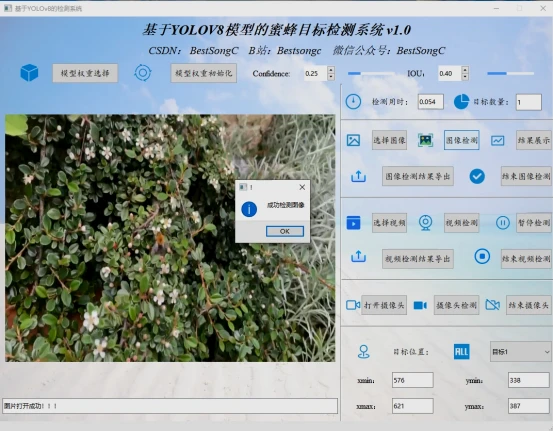554x432 pixels.
Task: Close the success message dialog
Action: 302,187
